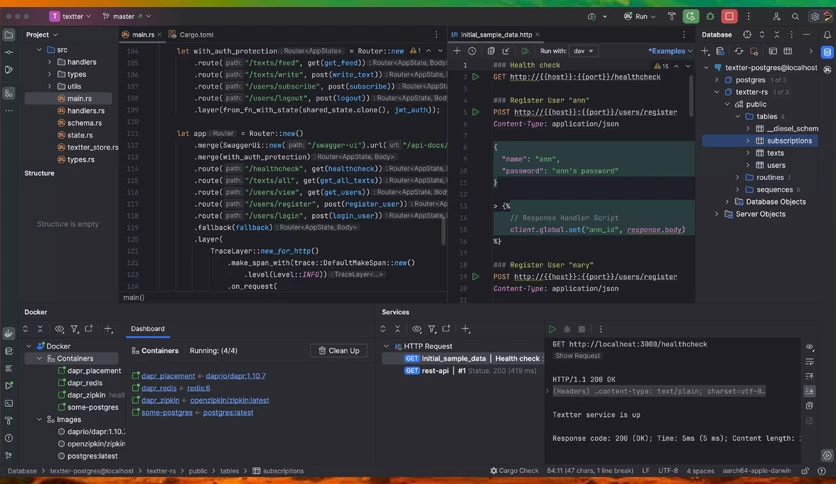This screenshot has height=484, width=836.
Task: Open the Examples dropdown in HTTP editor
Action: [x=670, y=51]
